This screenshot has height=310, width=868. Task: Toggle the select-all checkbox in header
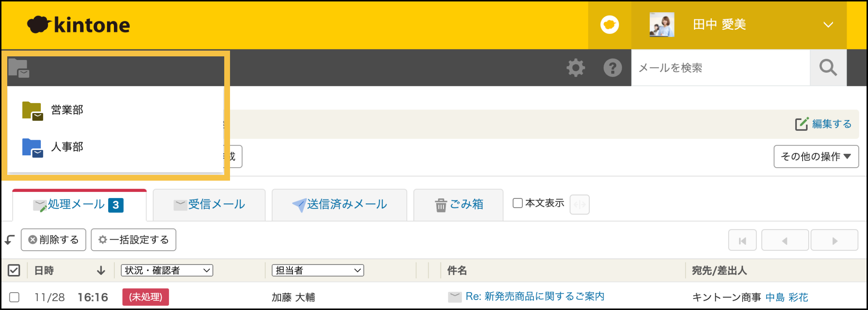(14, 270)
